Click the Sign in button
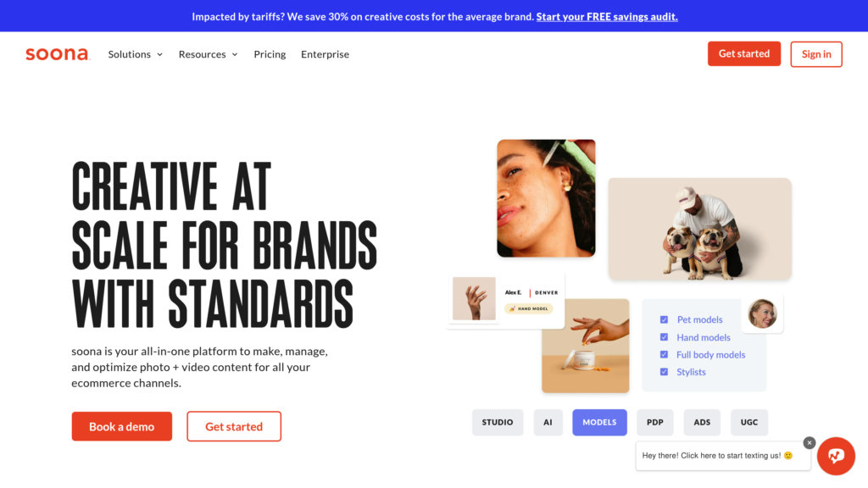The height and width of the screenshot is (488, 868). click(816, 54)
